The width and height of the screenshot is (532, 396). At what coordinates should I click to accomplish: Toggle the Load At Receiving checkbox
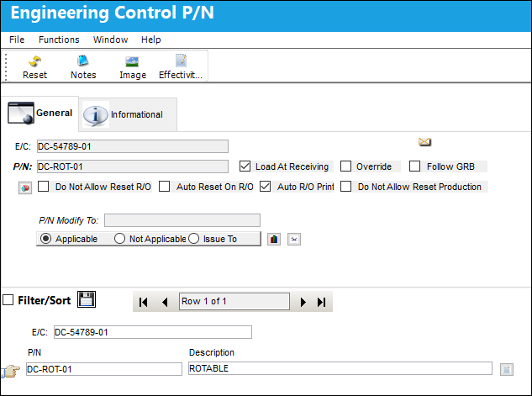[245, 166]
